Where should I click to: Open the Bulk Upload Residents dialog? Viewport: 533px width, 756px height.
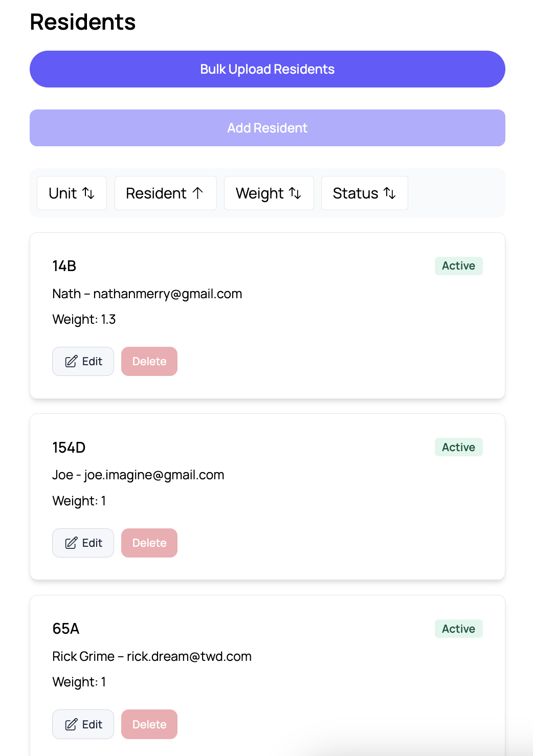coord(268,69)
